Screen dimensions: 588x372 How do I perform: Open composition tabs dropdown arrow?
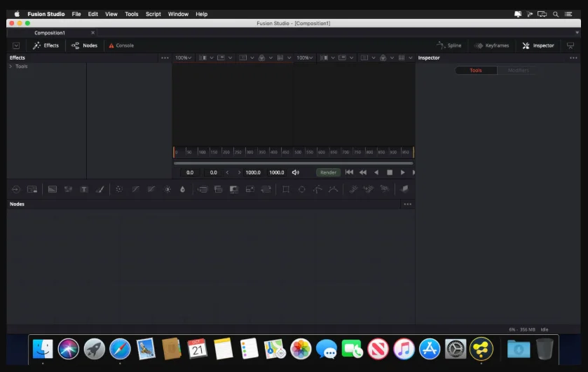(577, 33)
